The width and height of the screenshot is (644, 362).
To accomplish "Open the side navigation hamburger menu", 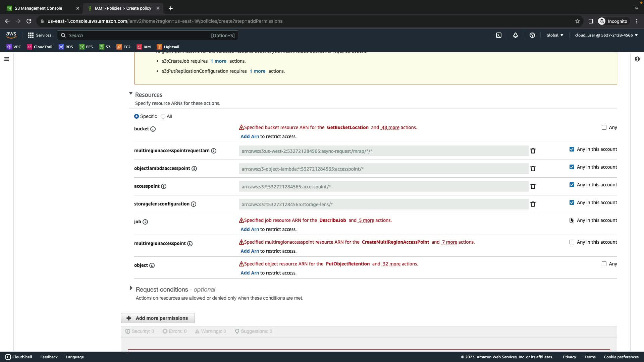I will point(7,59).
